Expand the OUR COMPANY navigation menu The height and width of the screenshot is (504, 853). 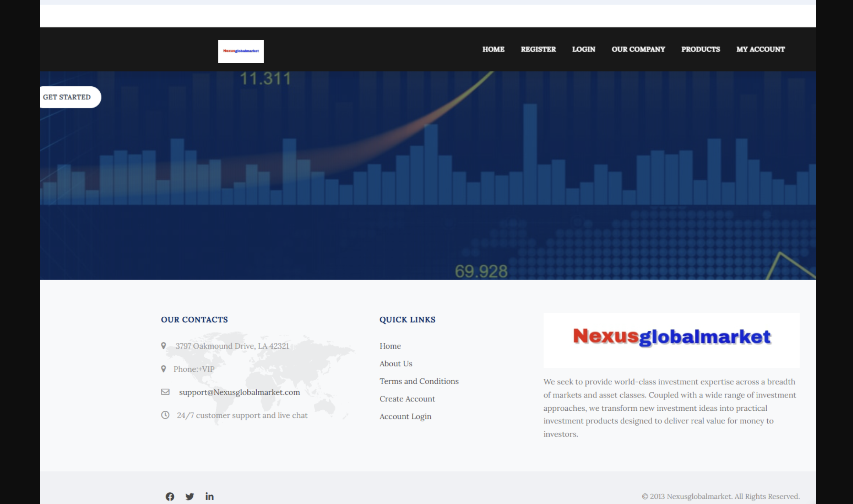(638, 49)
